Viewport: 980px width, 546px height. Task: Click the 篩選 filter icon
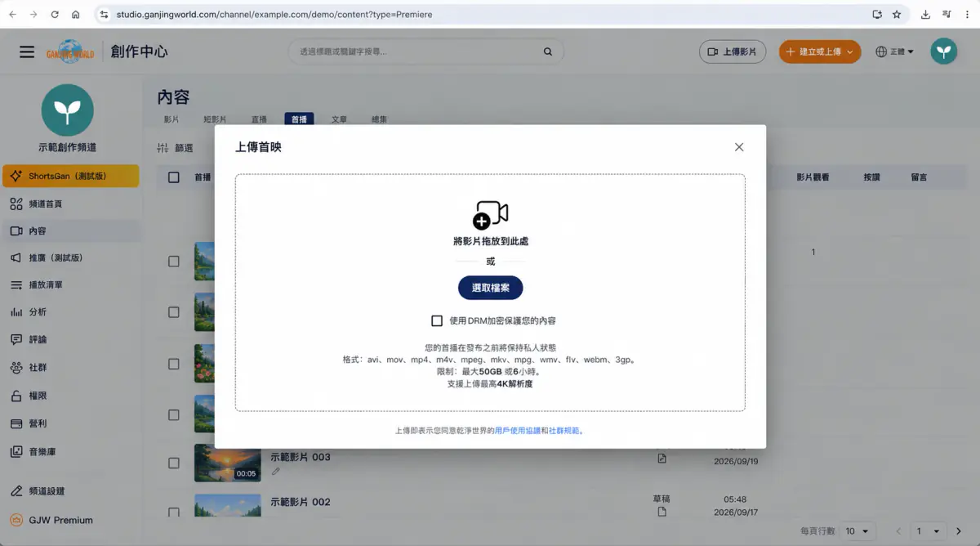click(163, 148)
